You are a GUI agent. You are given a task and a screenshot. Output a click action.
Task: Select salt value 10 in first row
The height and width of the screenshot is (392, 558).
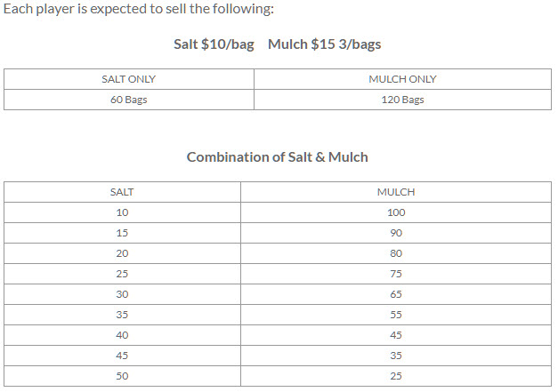[x=122, y=212]
